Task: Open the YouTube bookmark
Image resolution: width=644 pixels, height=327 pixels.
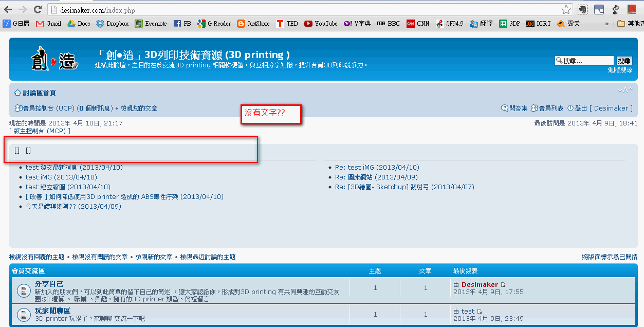Action: pyautogui.click(x=321, y=24)
